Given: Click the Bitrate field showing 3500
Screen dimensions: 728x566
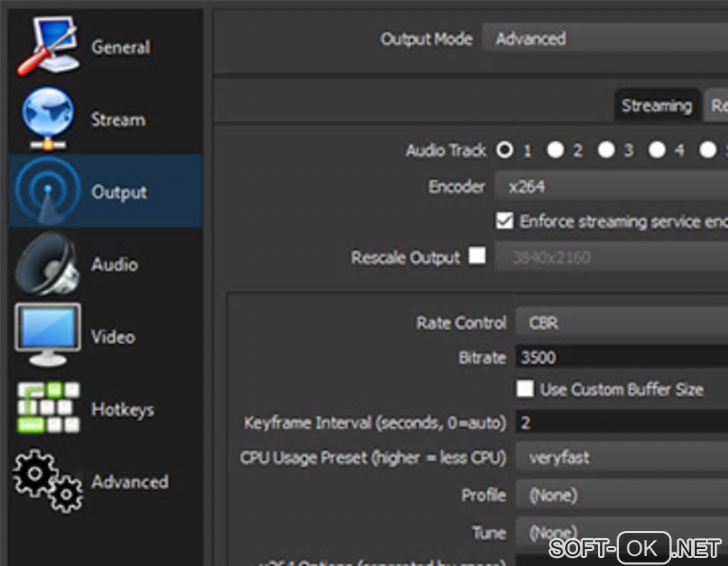Looking at the screenshot, I should click(620, 357).
